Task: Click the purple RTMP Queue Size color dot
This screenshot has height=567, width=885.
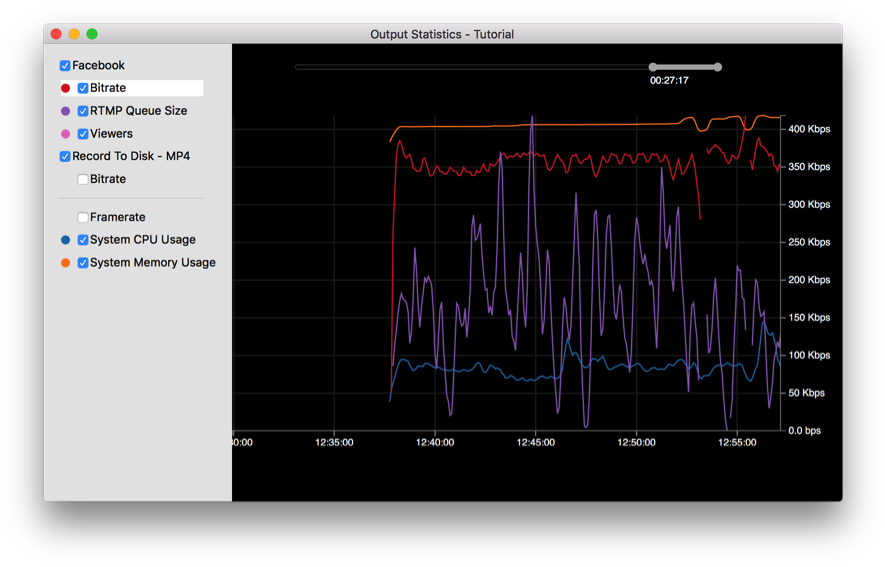Action: [65, 111]
